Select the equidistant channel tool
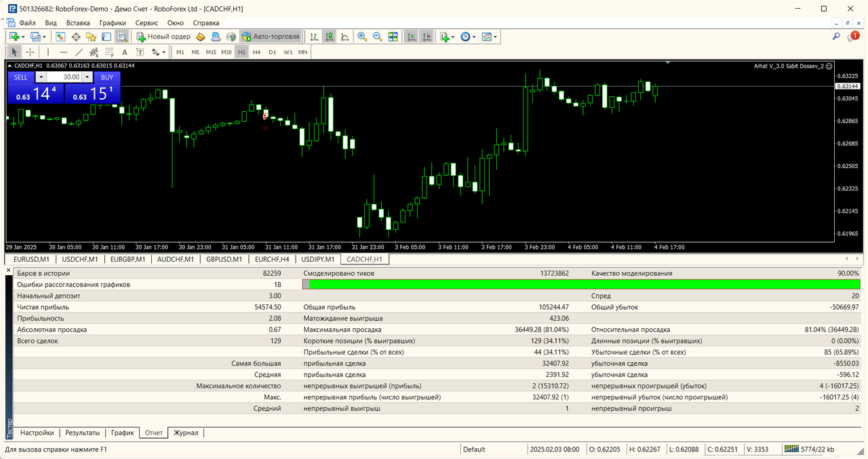 (94, 52)
